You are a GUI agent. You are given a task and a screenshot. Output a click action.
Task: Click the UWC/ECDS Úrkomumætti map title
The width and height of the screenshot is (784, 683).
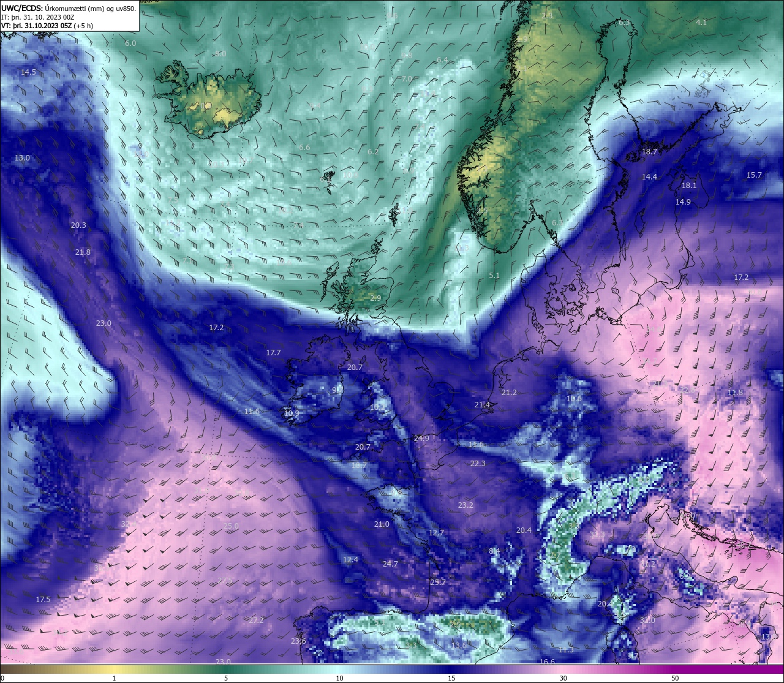(69, 9)
